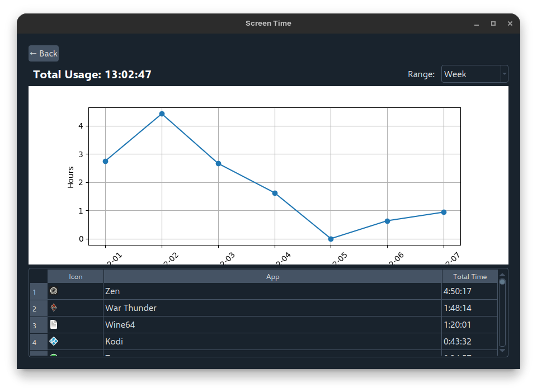Click total time 1:20:01 cell

pos(469,325)
